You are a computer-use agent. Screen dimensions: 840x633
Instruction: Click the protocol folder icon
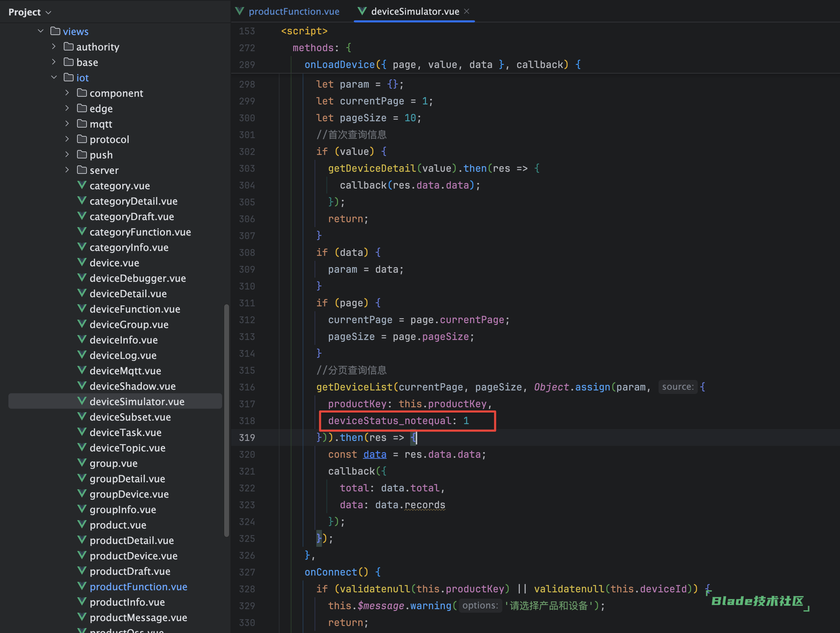[82, 139]
